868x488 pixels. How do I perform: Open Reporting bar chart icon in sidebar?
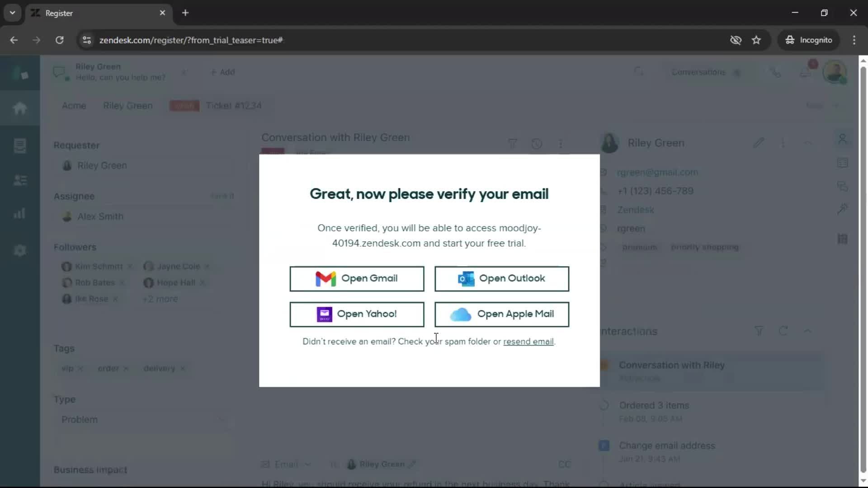[20, 213]
